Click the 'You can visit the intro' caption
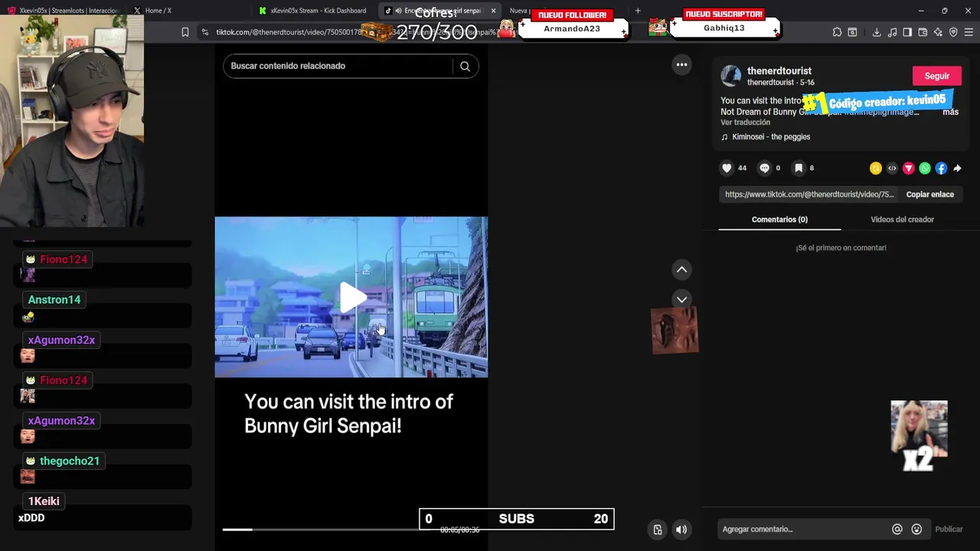This screenshot has width=980, height=551. (348, 413)
